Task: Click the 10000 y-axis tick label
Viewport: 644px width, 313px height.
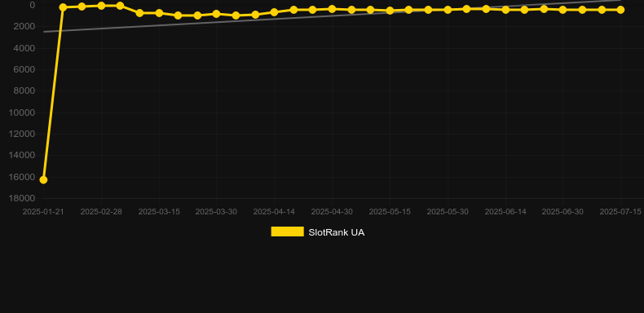Action: pyautogui.click(x=22, y=112)
